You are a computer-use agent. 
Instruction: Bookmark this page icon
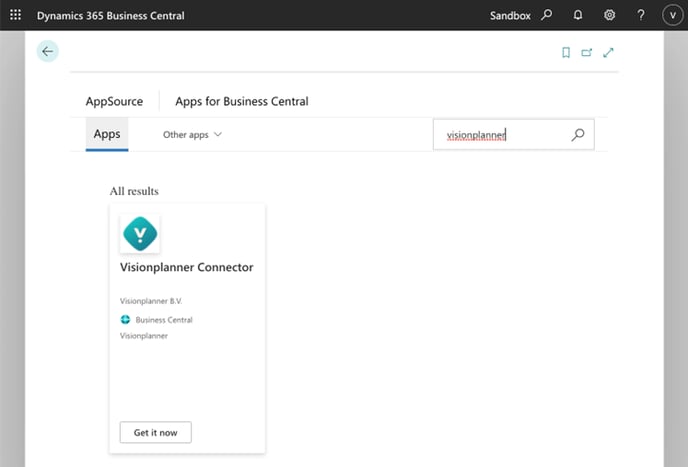click(x=566, y=53)
